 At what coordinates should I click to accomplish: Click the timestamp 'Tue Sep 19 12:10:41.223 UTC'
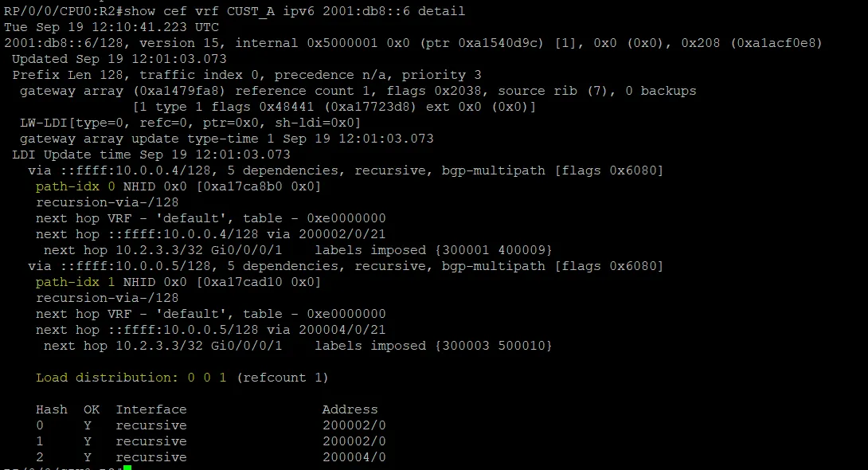(111, 27)
